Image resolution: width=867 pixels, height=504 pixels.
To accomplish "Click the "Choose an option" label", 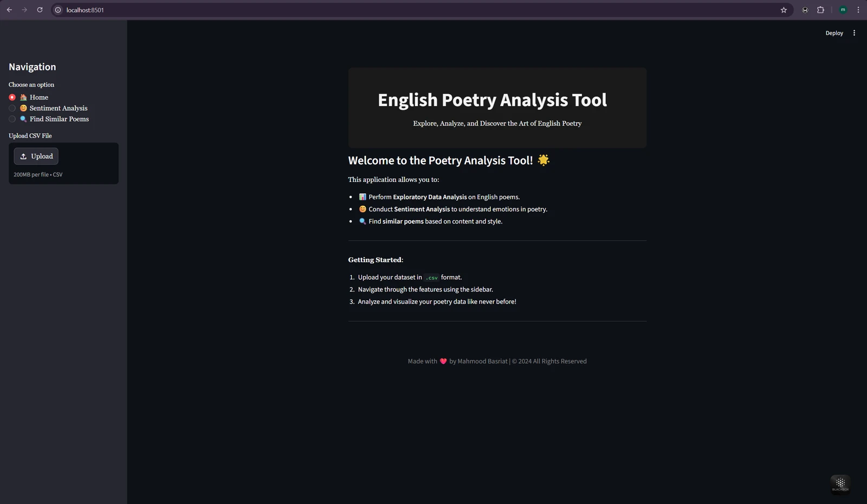I will pos(31,85).
